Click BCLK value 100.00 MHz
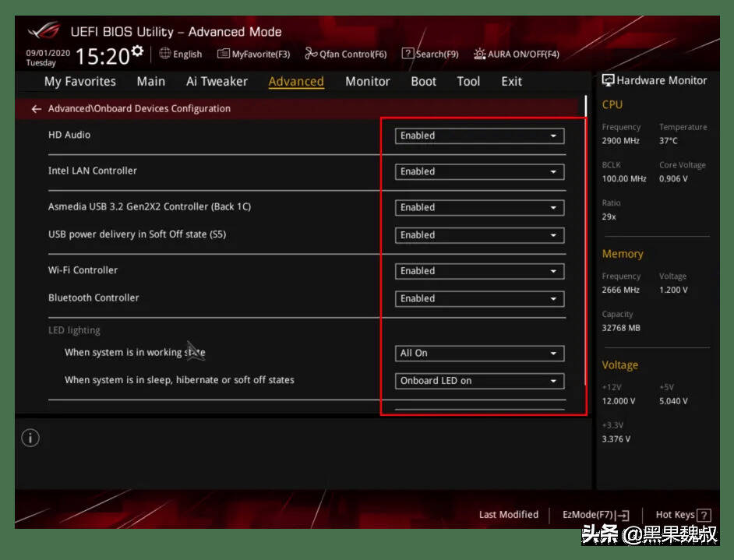 coord(624,178)
